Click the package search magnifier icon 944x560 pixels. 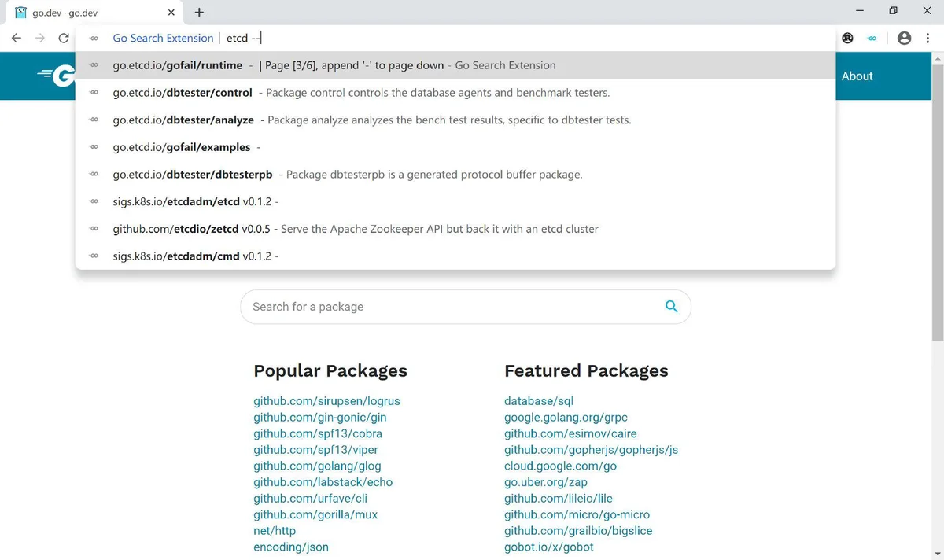point(671,307)
